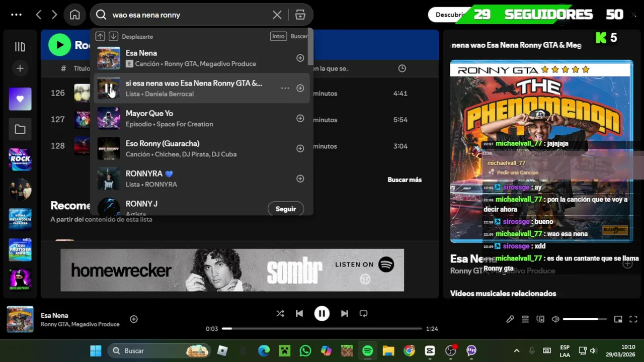Open the Buena Melancolia playlist thumbnail
This screenshot has width=644, height=362.
point(20,220)
